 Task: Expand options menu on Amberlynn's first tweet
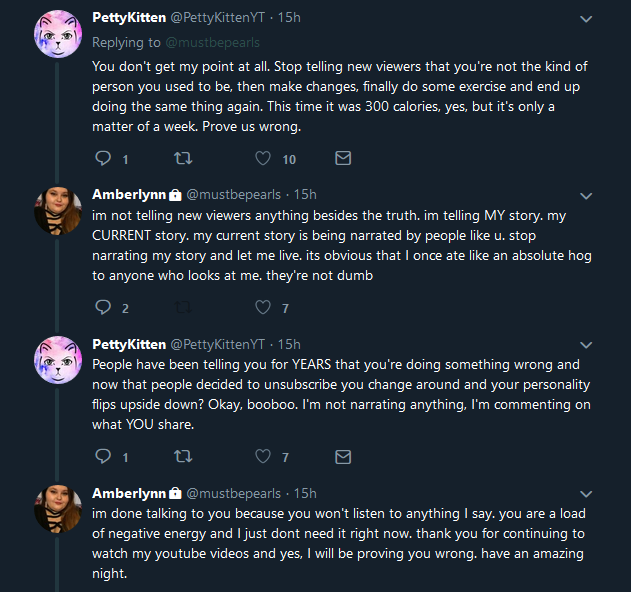tap(586, 196)
